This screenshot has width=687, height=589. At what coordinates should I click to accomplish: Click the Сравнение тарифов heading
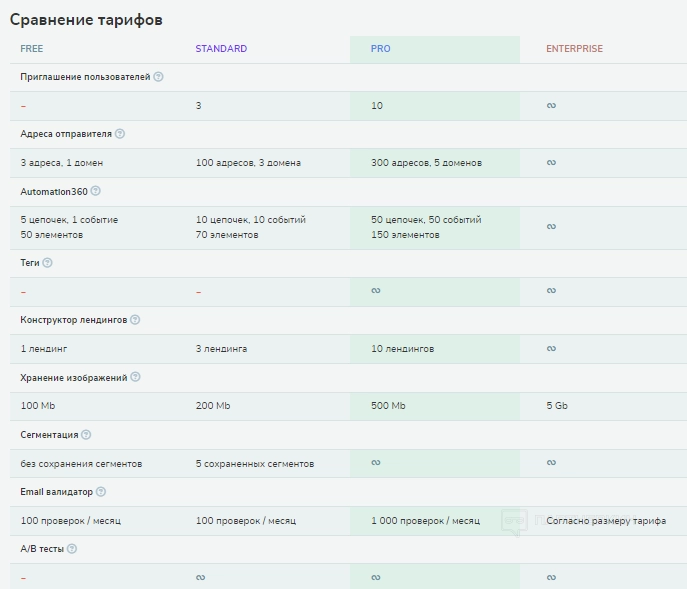[x=86, y=20]
